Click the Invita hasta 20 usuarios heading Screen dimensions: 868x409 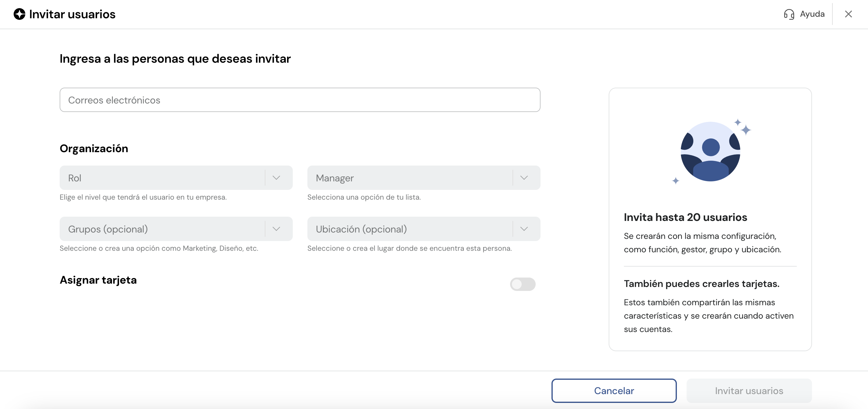tap(685, 217)
